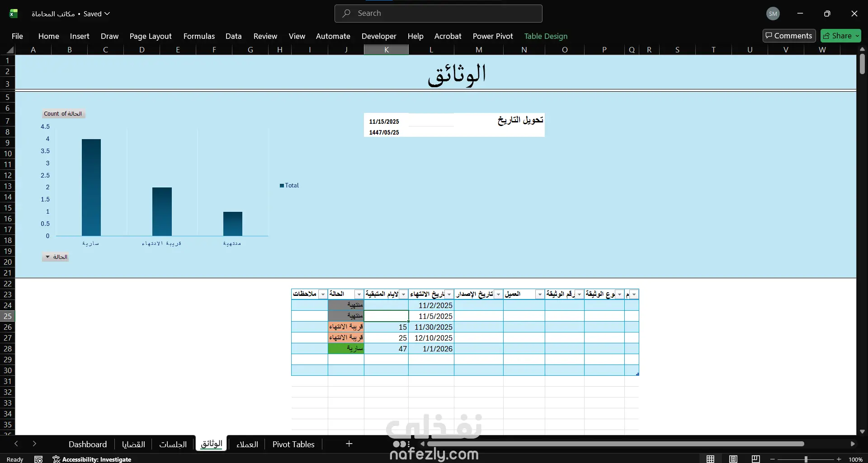Switch to the العملاء sheet
868x463 pixels.
point(247,444)
